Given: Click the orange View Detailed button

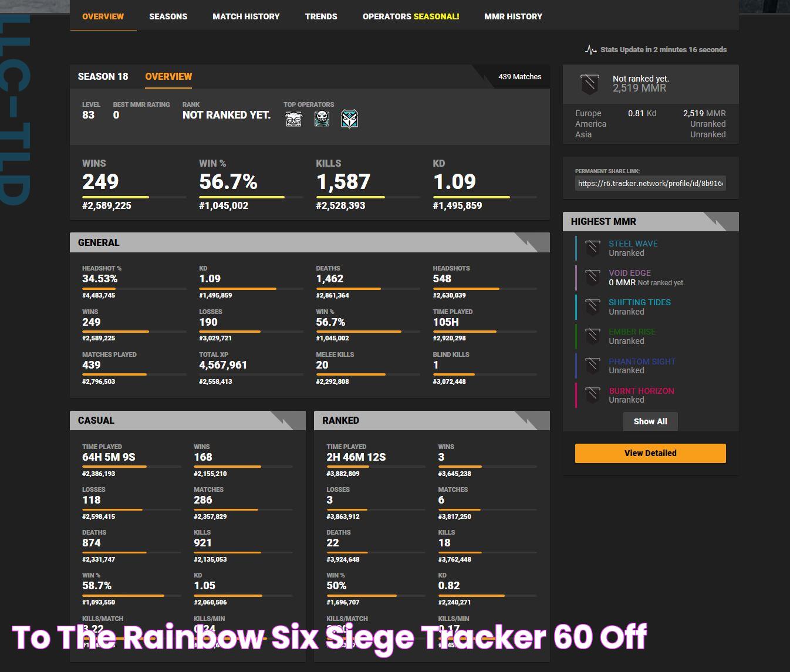Looking at the screenshot, I should 650,453.
